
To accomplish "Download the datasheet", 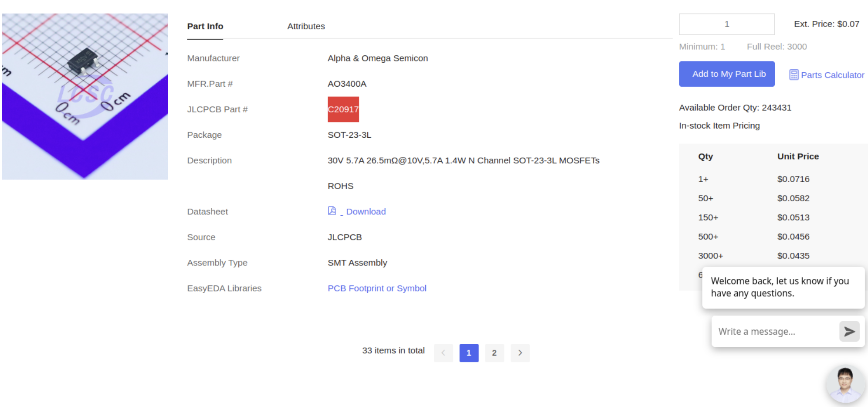I will (366, 212).
